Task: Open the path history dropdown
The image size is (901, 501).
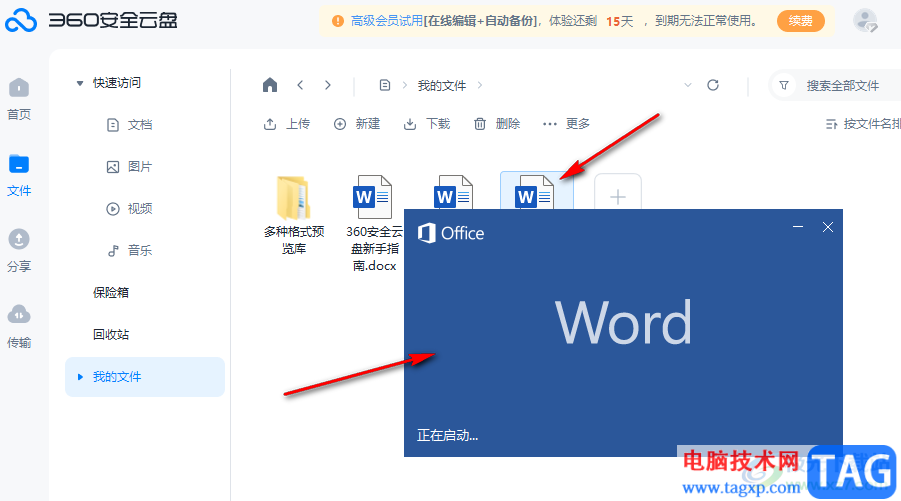Action: click(x=688, y=85)
